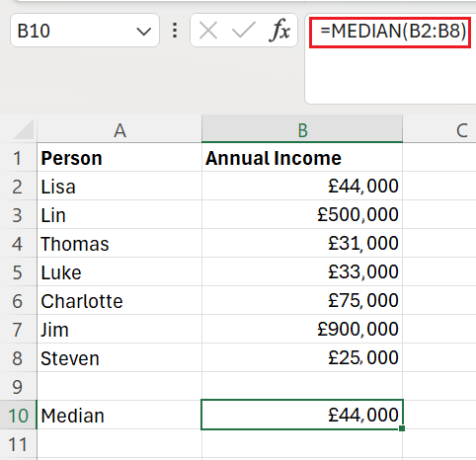Select column A header
The width and height of the screenshot is (476, 460).
(119, 129)
